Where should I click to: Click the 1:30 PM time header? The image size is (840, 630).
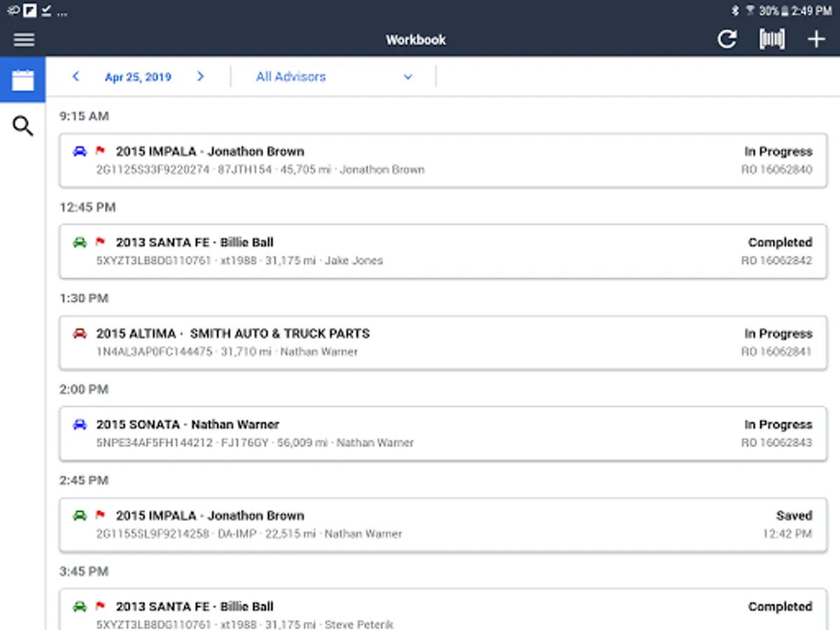click(x=84, y=298)
